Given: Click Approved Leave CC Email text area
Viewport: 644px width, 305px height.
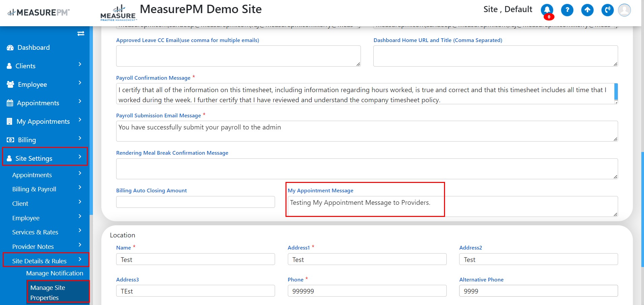Looking at the screenshot, I should click(x=238, y=56).
